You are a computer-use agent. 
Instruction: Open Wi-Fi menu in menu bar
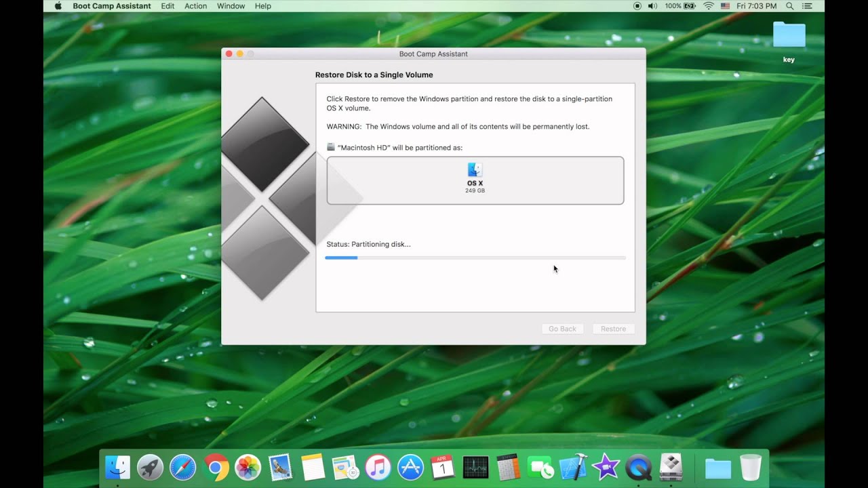pyautogui.click(x=709, y=6)
